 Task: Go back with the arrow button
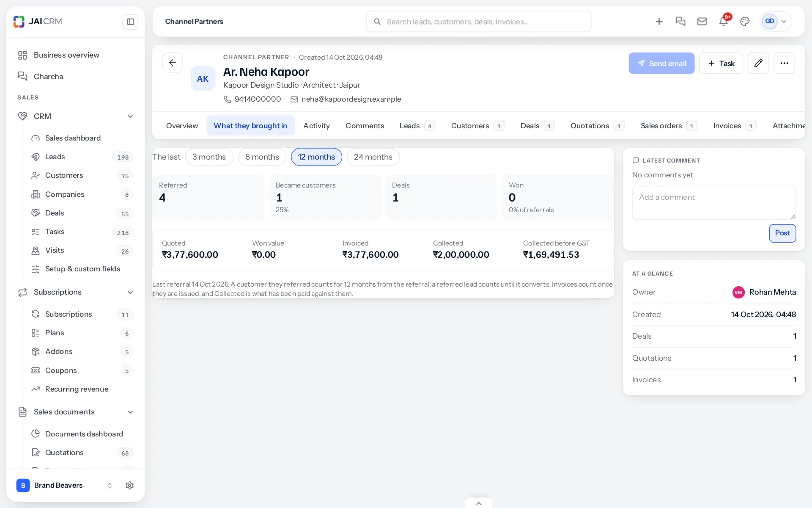click(173, 63)
